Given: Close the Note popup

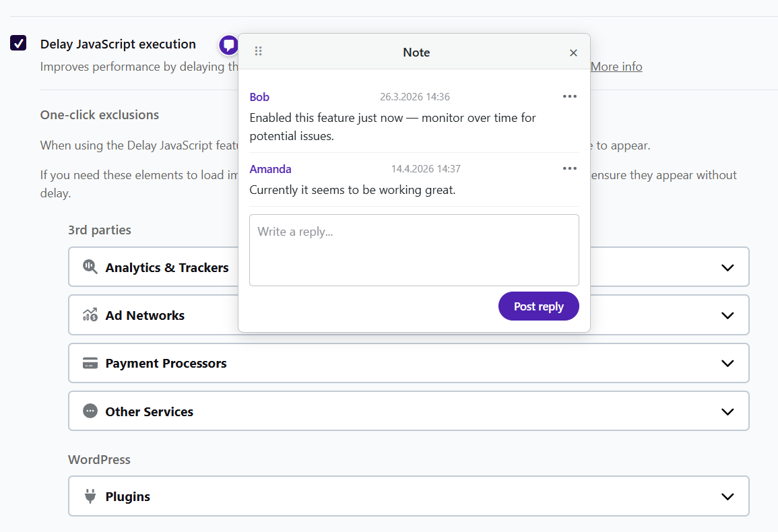Looking at the screenshot, I should click(x=573, y=52).
